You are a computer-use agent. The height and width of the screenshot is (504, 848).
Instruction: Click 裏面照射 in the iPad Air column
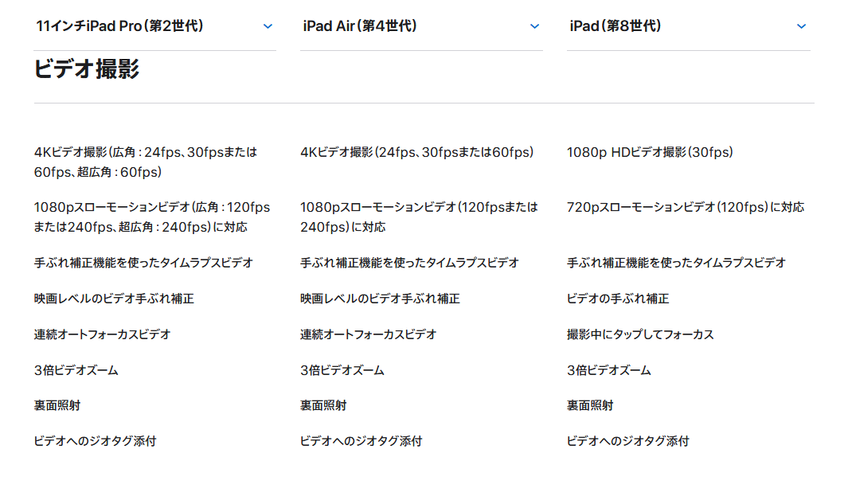point(323,405)
